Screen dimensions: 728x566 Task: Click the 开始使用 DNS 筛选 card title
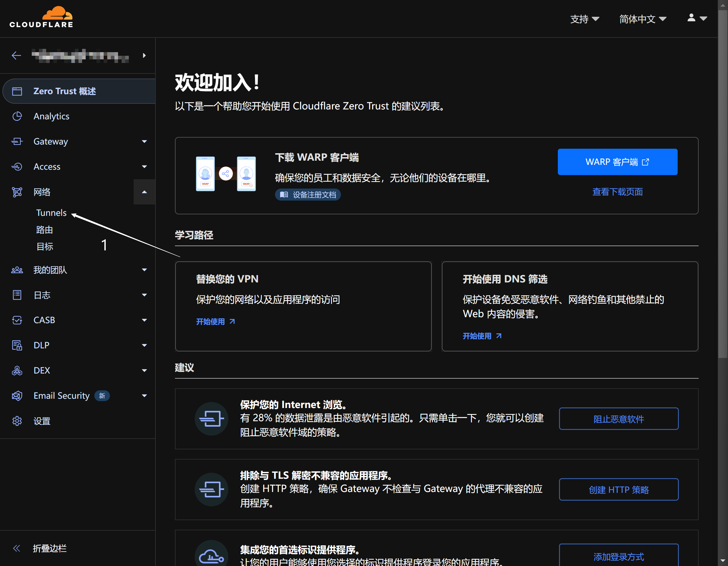pyautogui.click(x=505, y=279)
